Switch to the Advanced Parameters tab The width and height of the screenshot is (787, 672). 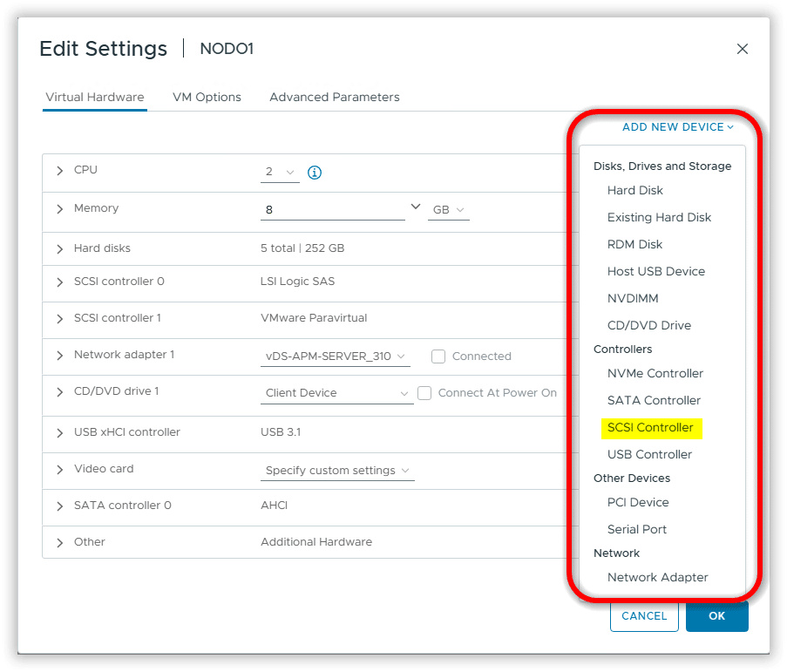pyautogui.click(x=334, y=98)
